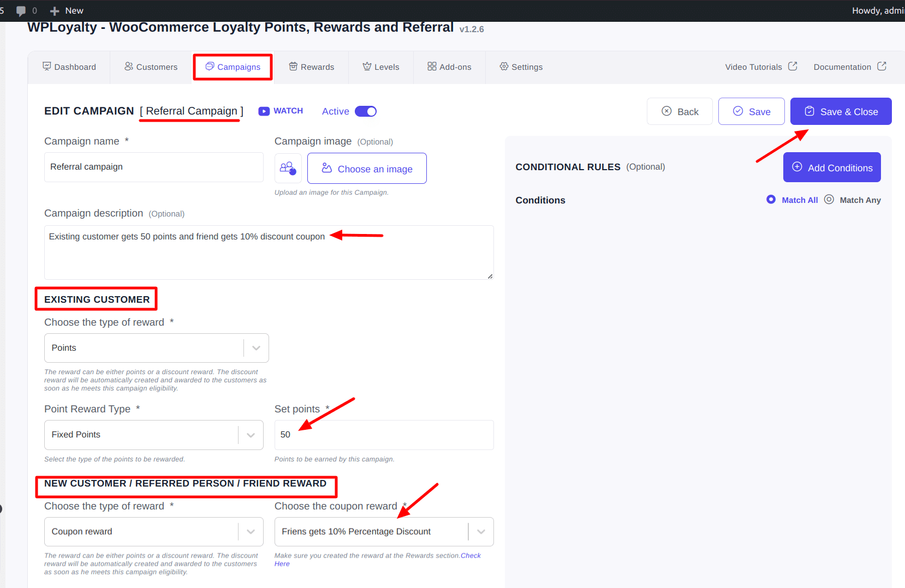Click the Rewards tab gift icon
The image size is (905, 588).
[x=293, y=66]
